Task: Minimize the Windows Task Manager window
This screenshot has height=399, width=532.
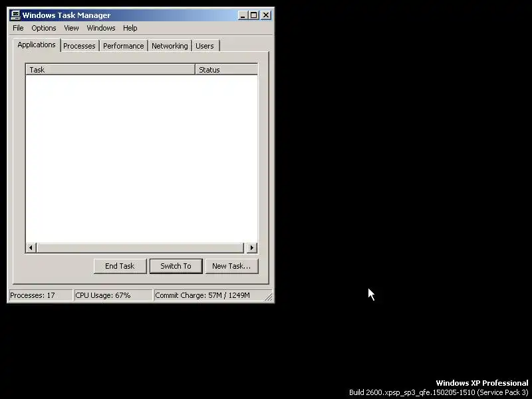Action: pyautogui.click(x=243, y=15)
